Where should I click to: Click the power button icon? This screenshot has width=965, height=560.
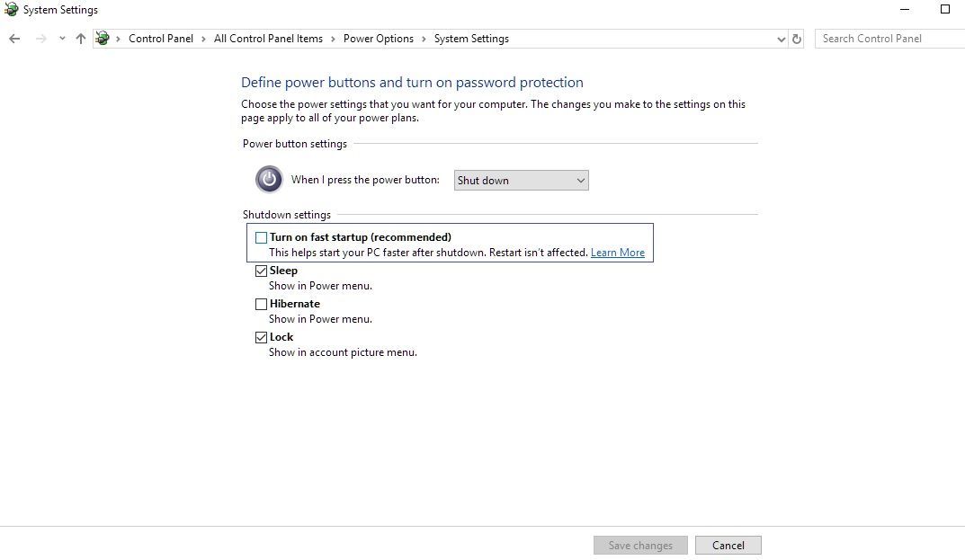click(x=269, y=180)
